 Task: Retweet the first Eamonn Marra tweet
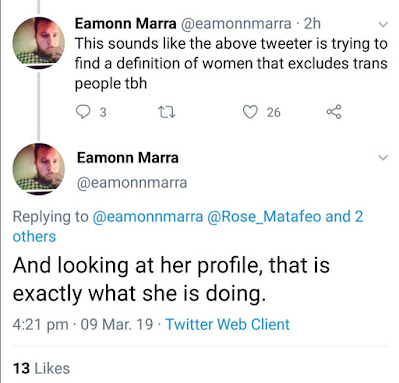(166, 113)
